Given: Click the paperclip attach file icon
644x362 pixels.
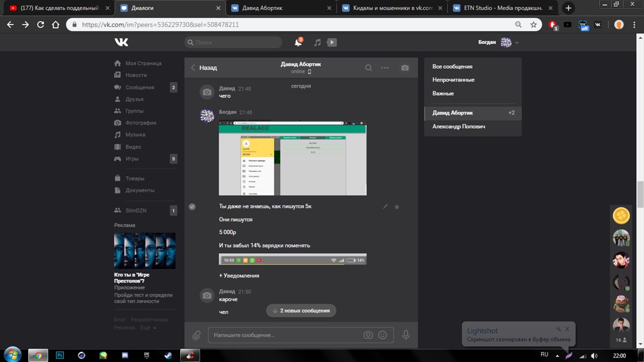Looking at the screenshot, I should pos(196,335).
